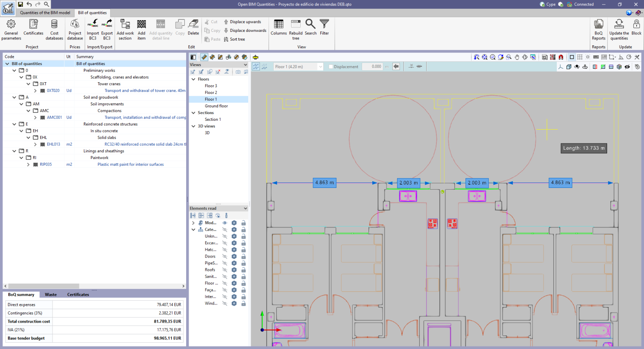Open the magnet snap options tool
Viewport: 644px width, 349px height.
coord(561,57)
